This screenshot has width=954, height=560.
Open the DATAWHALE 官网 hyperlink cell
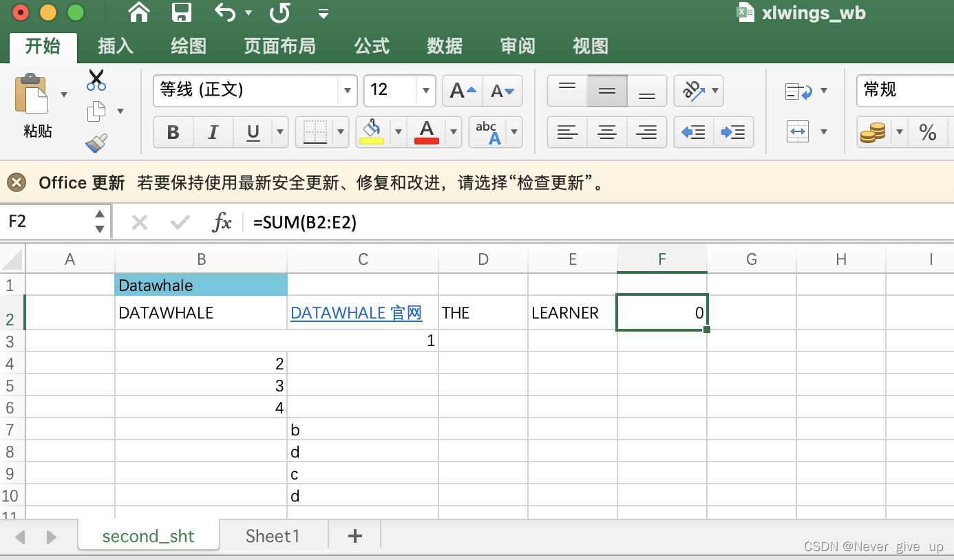coord(356,313)
